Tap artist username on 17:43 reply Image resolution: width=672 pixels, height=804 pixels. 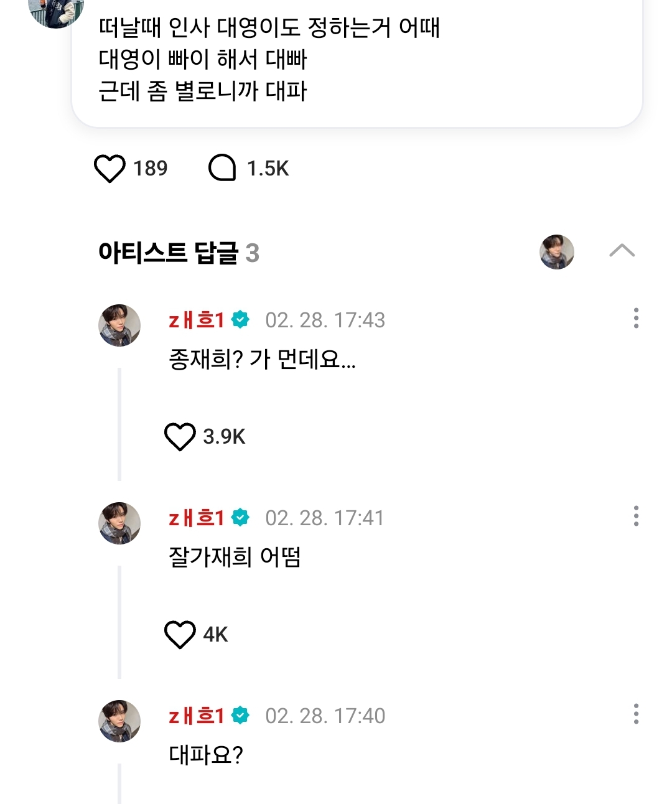[196, 320]
